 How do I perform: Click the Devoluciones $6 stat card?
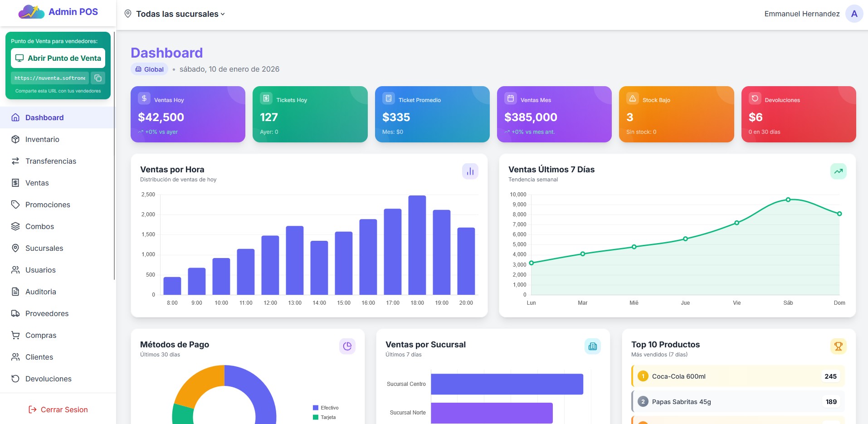(x=799, y=114)
